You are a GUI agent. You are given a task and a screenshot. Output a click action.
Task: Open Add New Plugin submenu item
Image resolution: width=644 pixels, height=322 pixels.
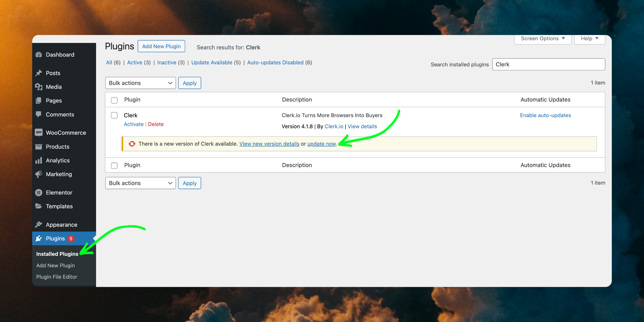[x=56, y=265]
